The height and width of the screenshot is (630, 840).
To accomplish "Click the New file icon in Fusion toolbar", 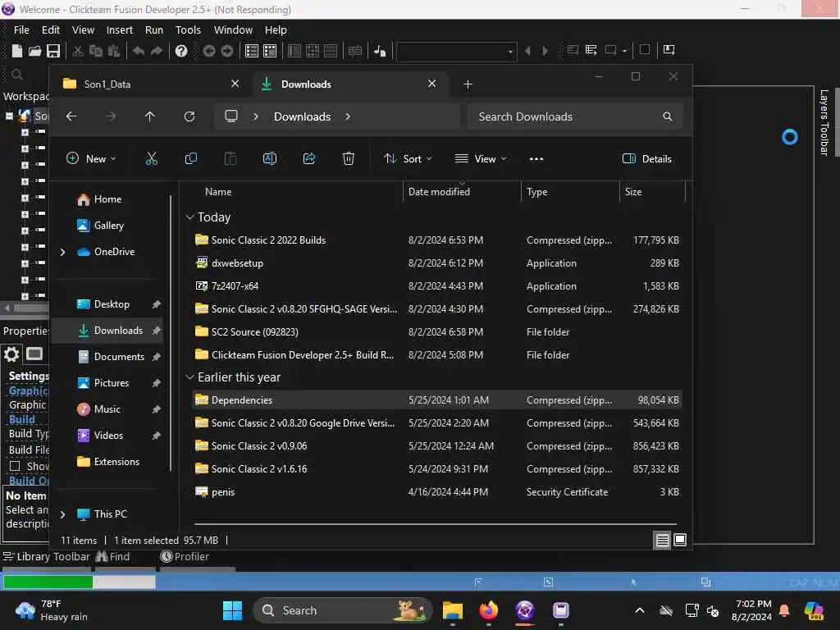I will [17, 50].
